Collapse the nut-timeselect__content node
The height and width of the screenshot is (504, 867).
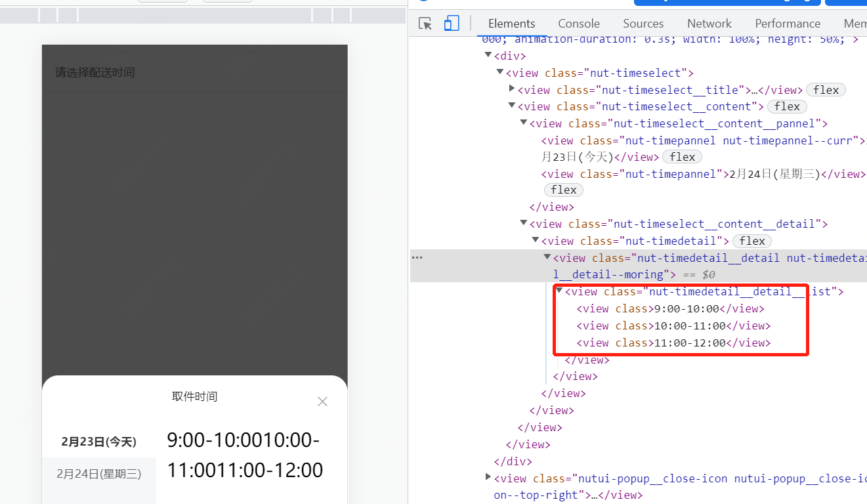tap(512, 106)
